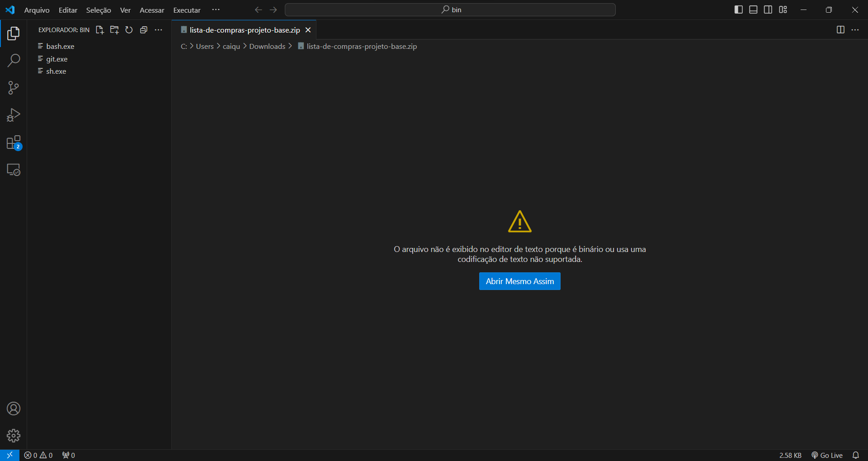Click the caiqu breadcrumb segment
This screenshot has height=461, width=868.
click(x=231, y=46)
